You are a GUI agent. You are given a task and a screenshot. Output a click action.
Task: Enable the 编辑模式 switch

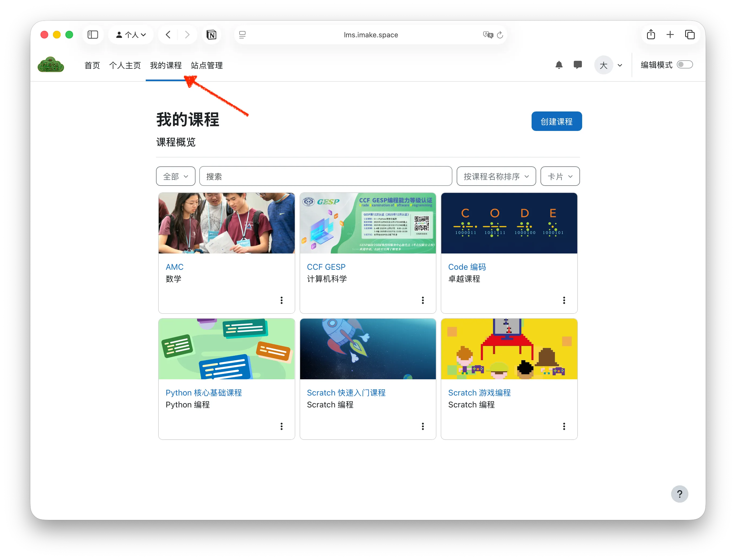(685, 65)
